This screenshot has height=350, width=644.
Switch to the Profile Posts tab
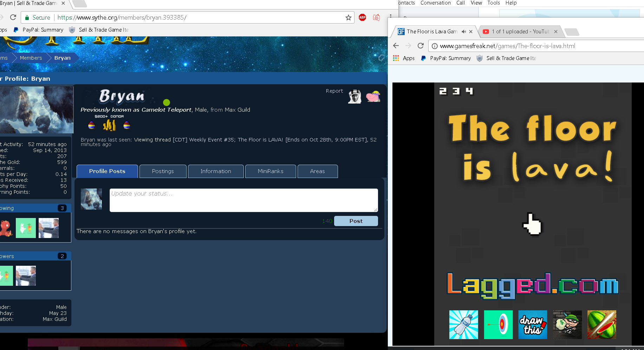click(x=107, y=171)
